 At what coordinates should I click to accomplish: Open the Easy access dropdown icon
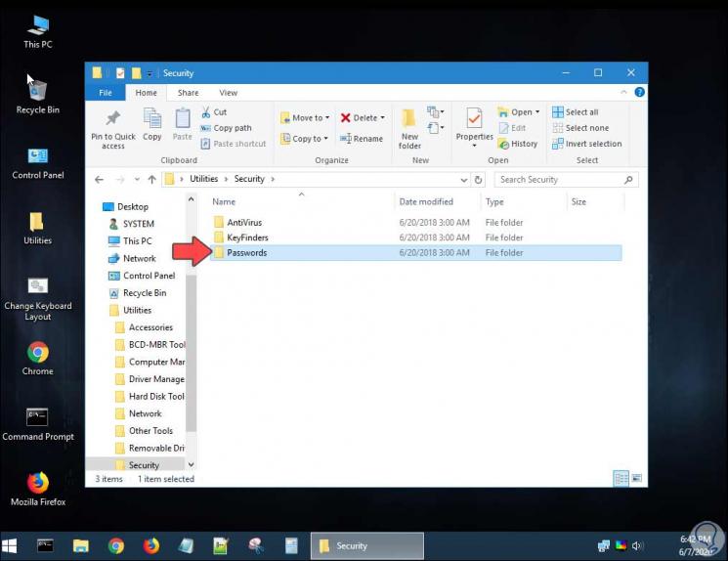(435, 128)
